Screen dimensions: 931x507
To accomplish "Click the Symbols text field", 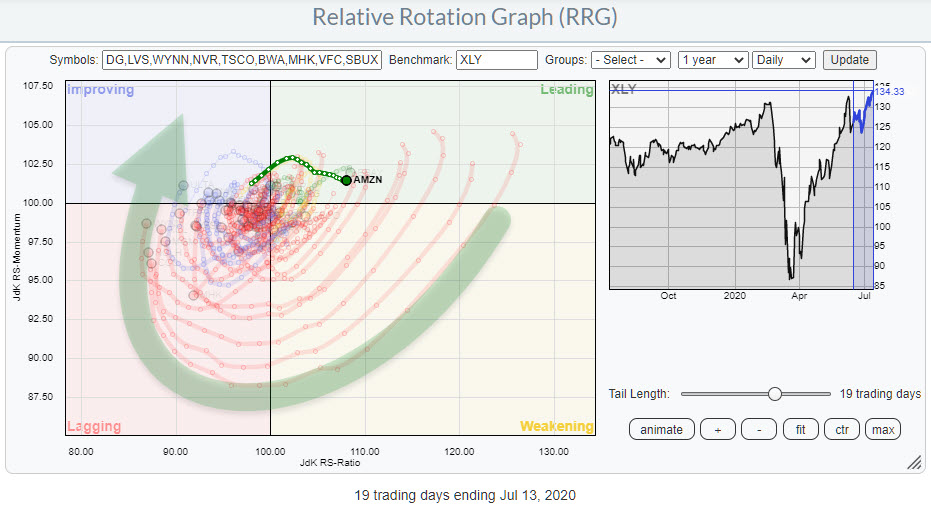I will [x=241, y=60].
